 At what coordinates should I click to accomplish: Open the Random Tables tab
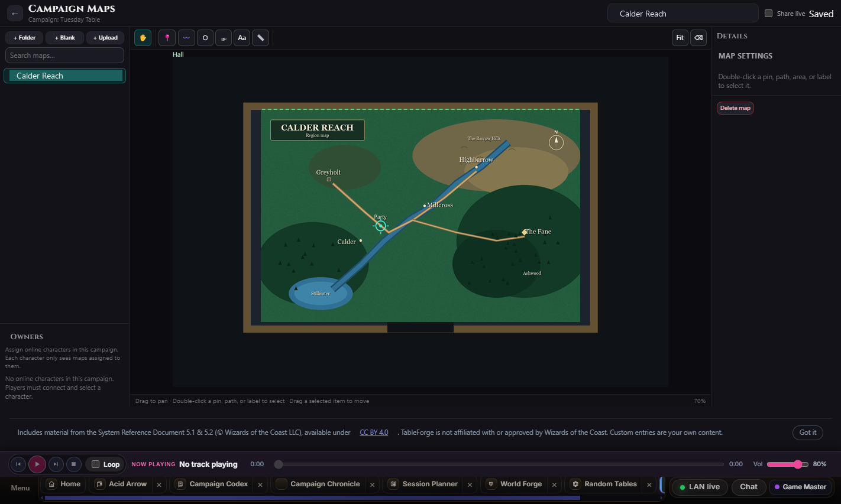pyautogui.click(x=604, y=484)
